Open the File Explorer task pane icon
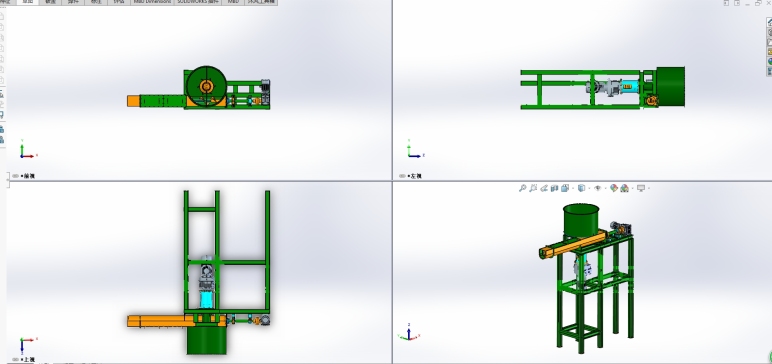The image size is (772, 364). click(770, 41)
